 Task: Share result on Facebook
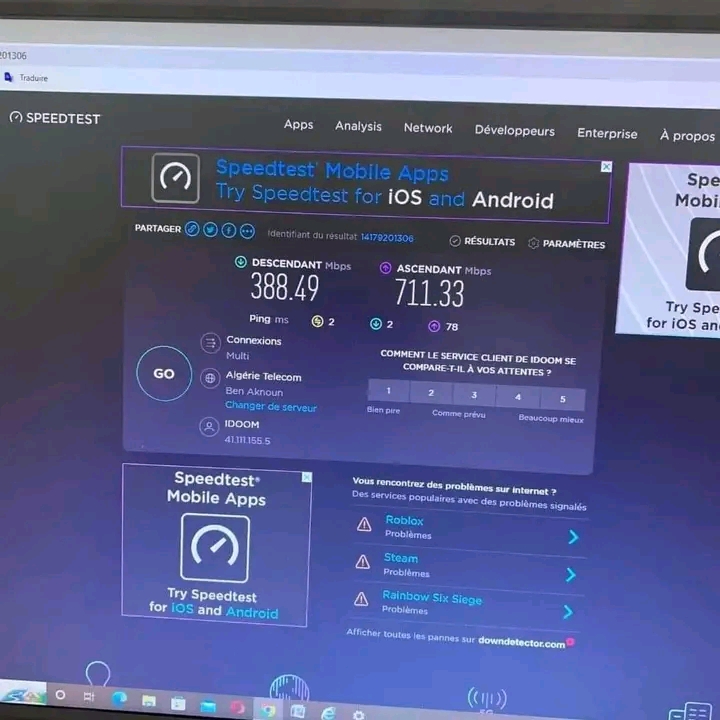click(228, 231)
